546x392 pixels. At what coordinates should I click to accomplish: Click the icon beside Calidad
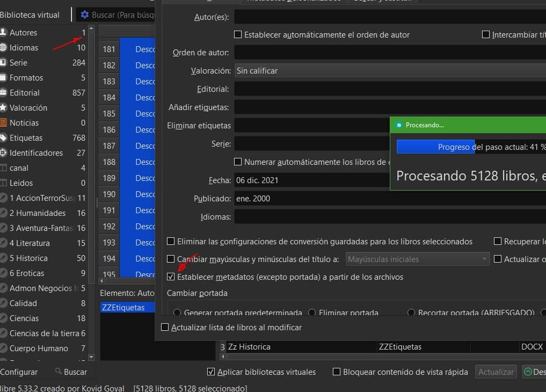click(3, 303)
